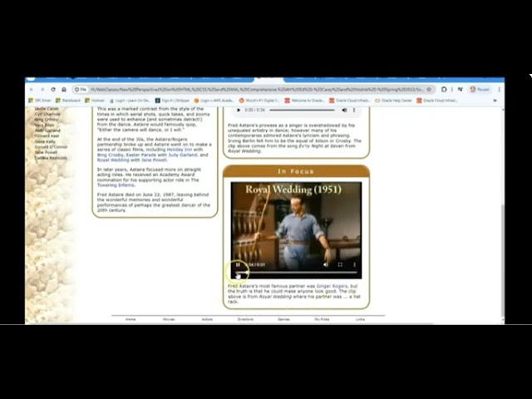Expand the hidden bookmarks chevron

pos(495,101)
